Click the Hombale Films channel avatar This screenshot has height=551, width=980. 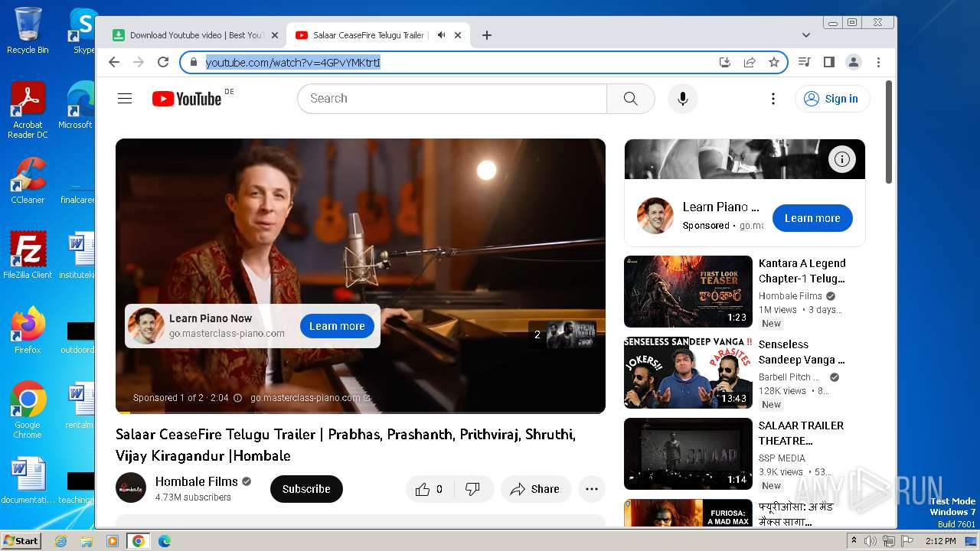[x=131, y=487]
